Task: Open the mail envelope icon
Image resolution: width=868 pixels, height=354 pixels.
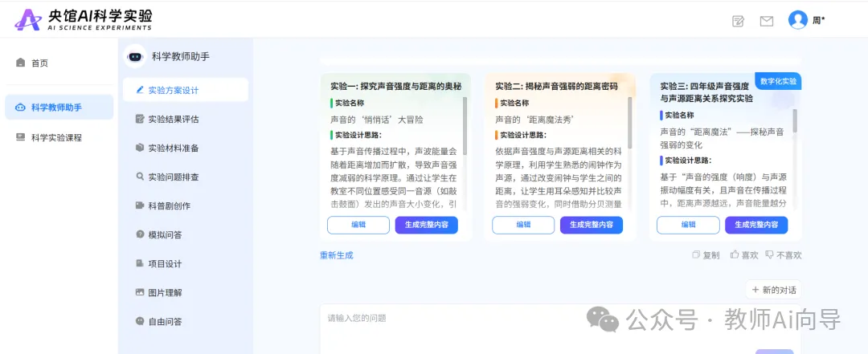Action: click(767, 21)
